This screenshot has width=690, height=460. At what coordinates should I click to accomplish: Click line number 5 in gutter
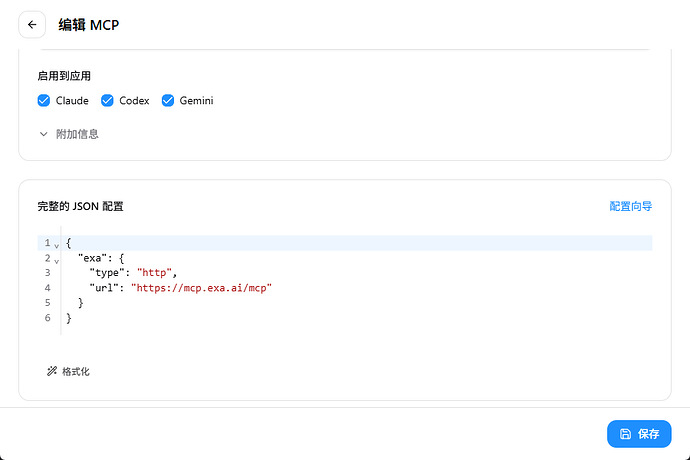pyautogui.click(x=48, y=303)
